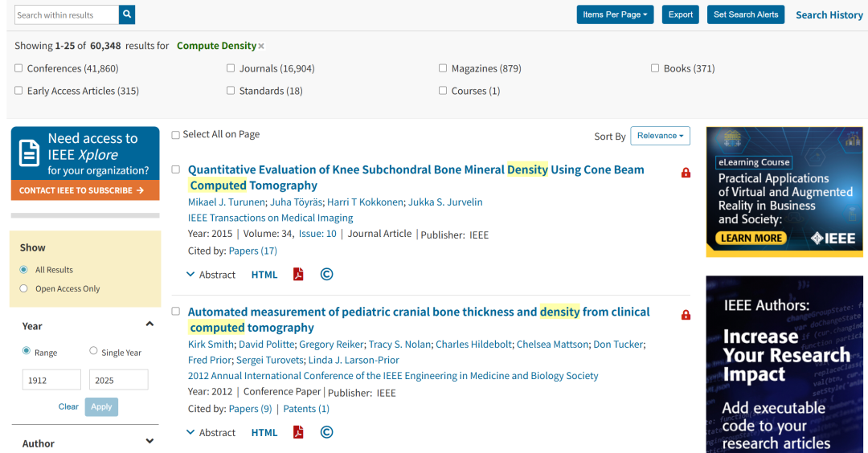Open the Sort By Relevance dropdown
Image resolution: width=868 pixels, height=453 pixels.
(660, 136)
